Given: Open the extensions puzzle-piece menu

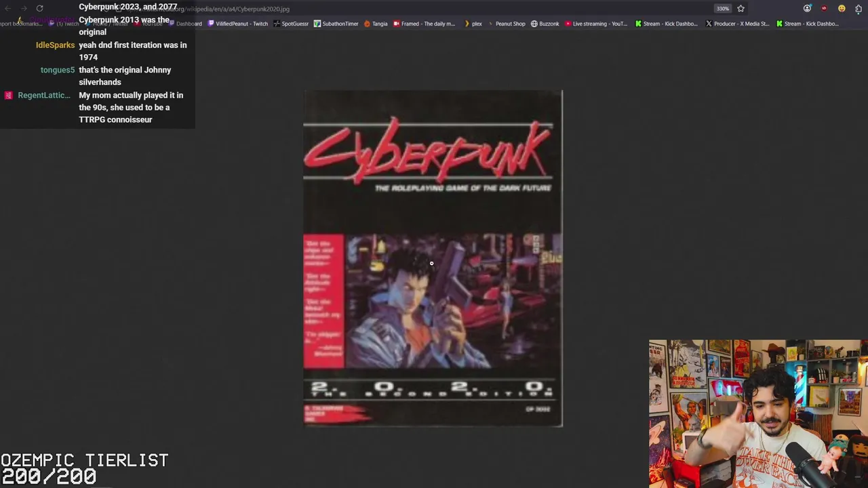Looking at the screenshot, I should (859, 8).
